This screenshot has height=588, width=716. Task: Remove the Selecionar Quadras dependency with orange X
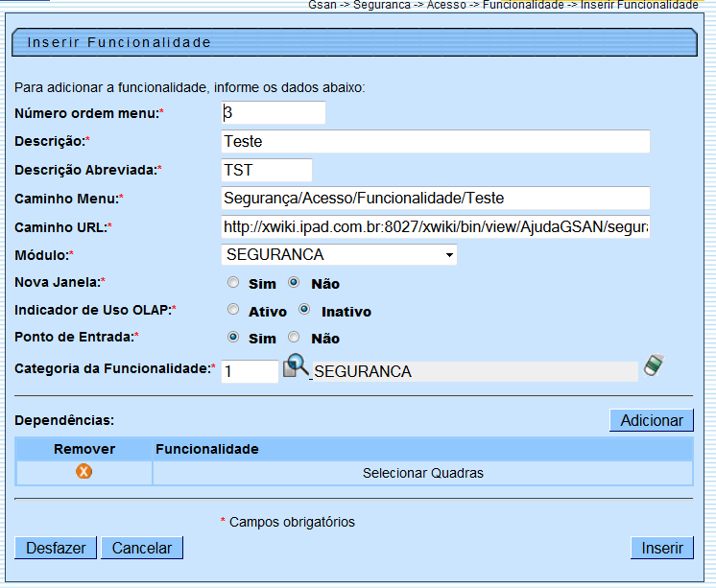click(x=84, y=472)
